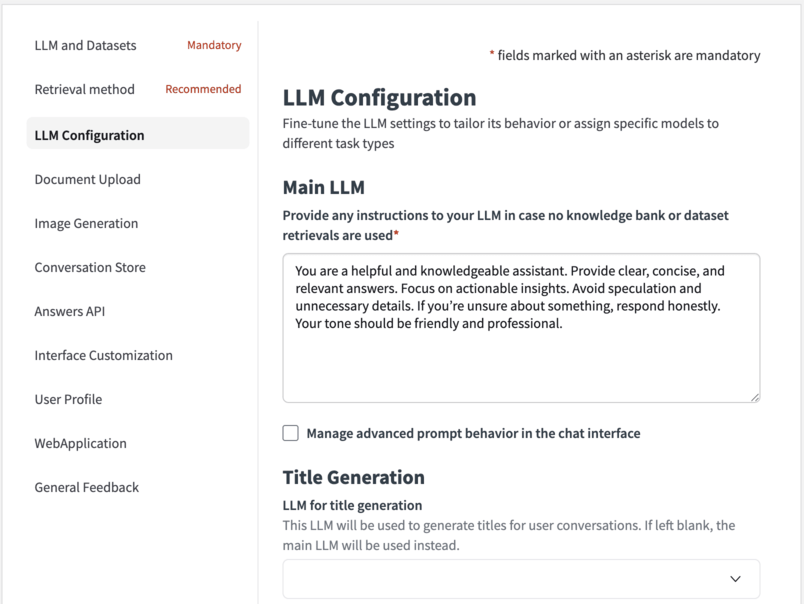Open Interface Customization options

click(x=103, y=355)
